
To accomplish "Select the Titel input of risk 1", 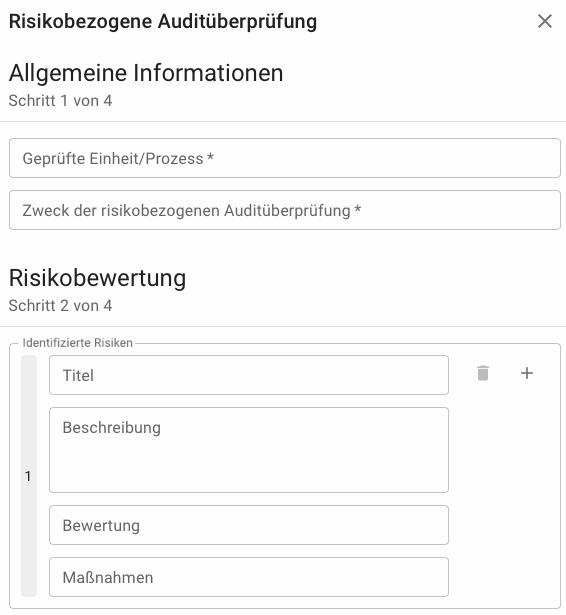I will click(x=249, y=375).
